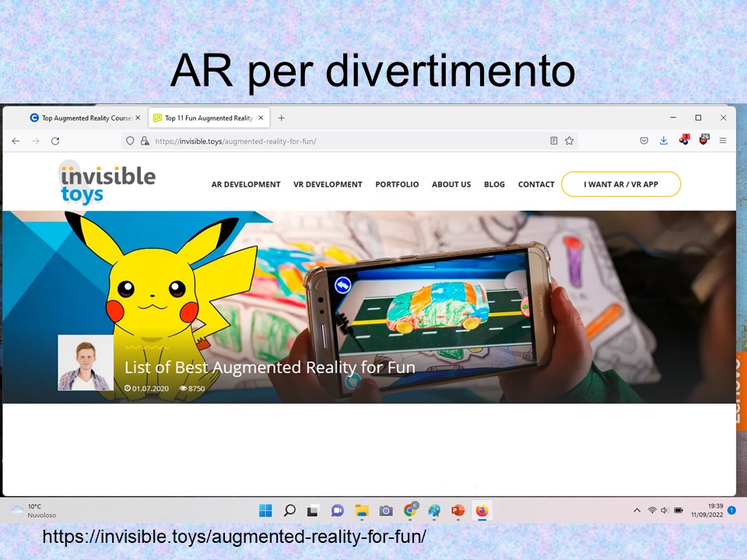Open Task View on the taskbar
This screenshot has width=747, height=560.
pos(313,511)
